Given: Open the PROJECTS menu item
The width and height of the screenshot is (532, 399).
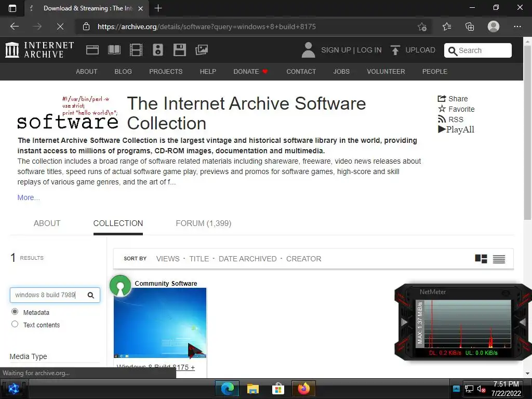Looking at the screenshot, I should pos(166,72).
